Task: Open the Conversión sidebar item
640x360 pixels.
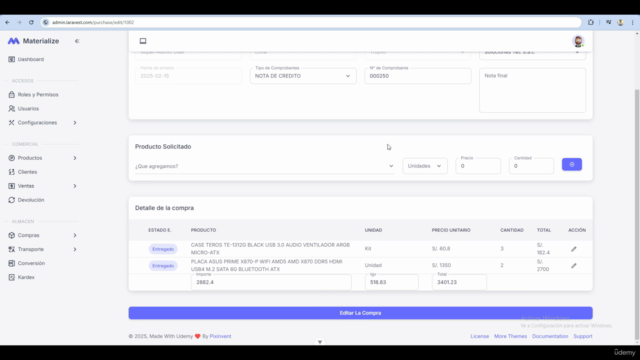Action: click(31, 263)
